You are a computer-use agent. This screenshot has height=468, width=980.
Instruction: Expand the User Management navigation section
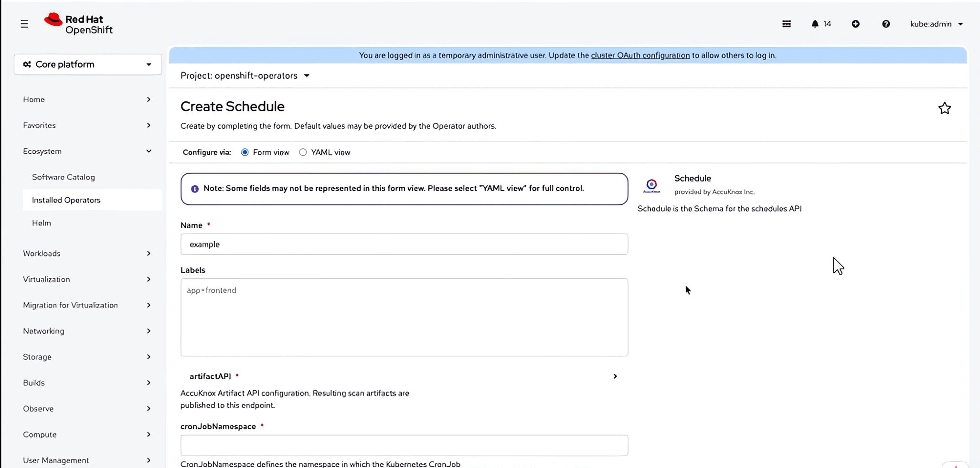click(87, 460)
